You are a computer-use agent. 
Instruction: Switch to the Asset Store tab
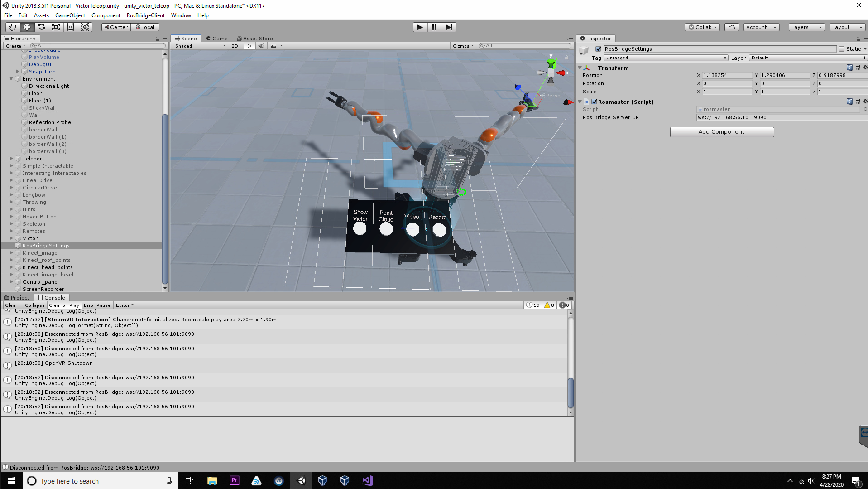[x=255, y=39]
